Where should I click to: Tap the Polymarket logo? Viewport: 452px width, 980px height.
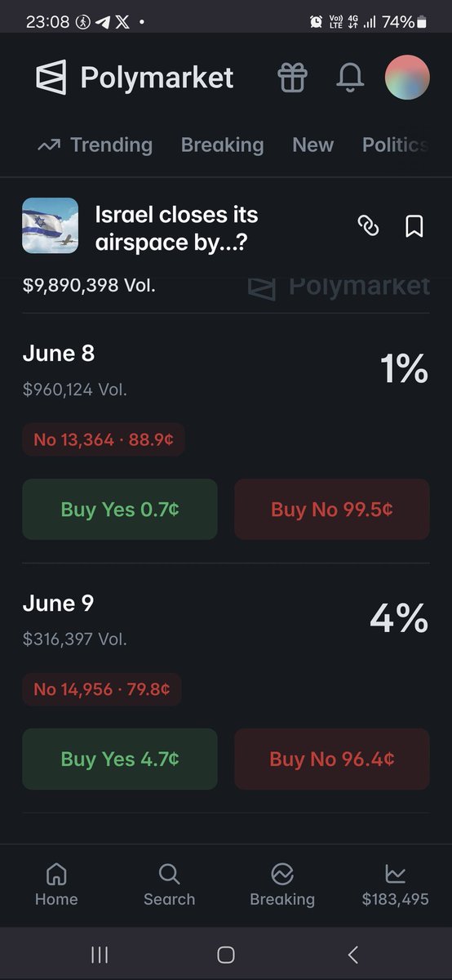(135, 78)
